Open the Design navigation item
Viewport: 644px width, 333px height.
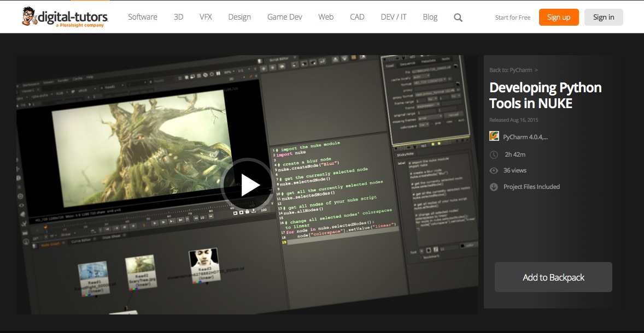tap(239, 17)
